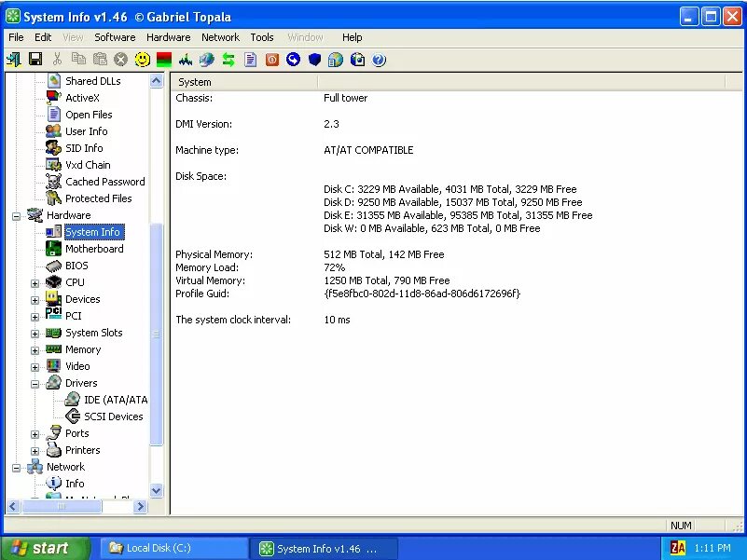Click the yellow smiley face toolbar icon
747x560 pixels.
pos(143,60)
